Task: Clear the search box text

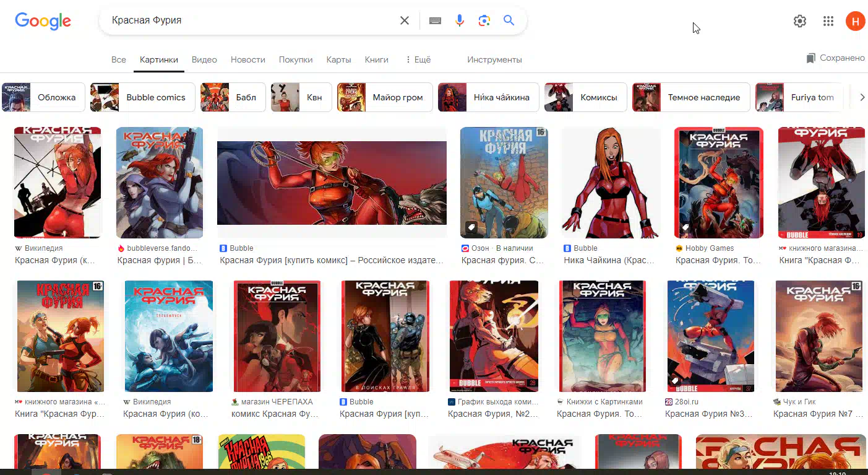Action: click(405, 20)
